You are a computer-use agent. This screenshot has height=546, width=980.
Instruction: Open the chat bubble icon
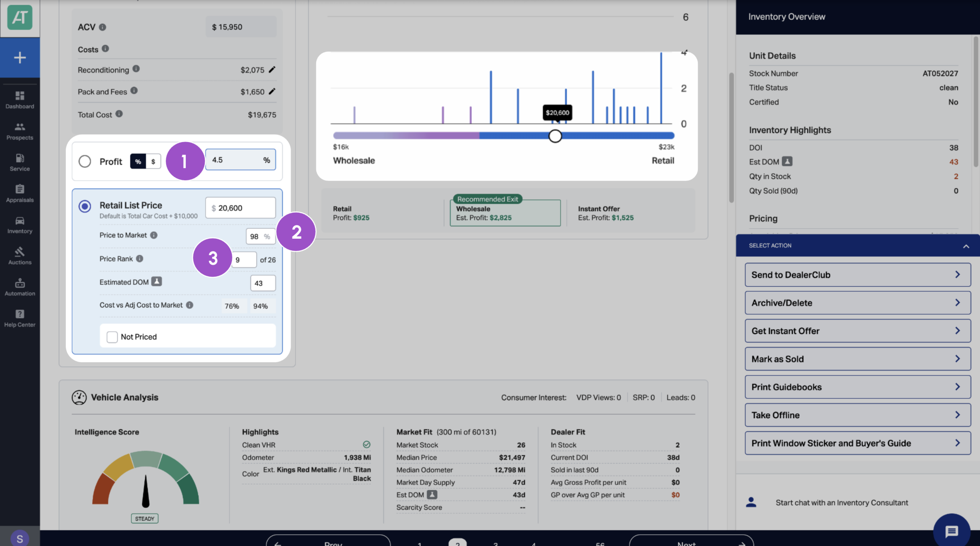click(951, 530)
